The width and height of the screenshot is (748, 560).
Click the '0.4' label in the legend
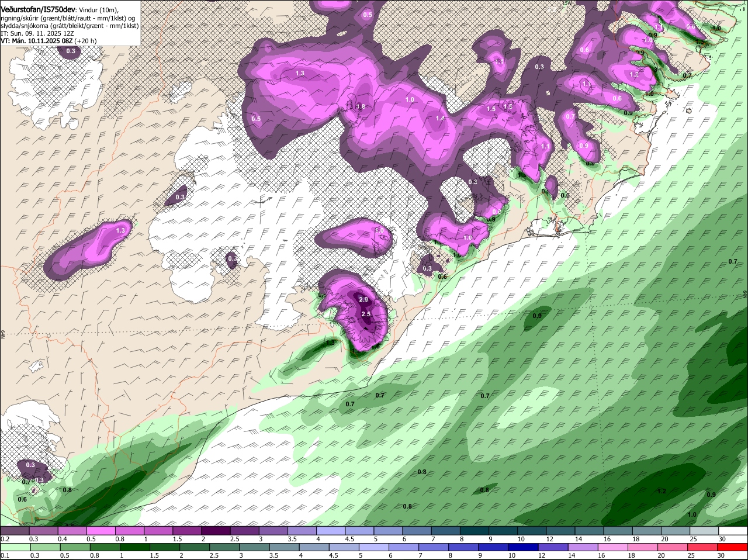(63, 539)
